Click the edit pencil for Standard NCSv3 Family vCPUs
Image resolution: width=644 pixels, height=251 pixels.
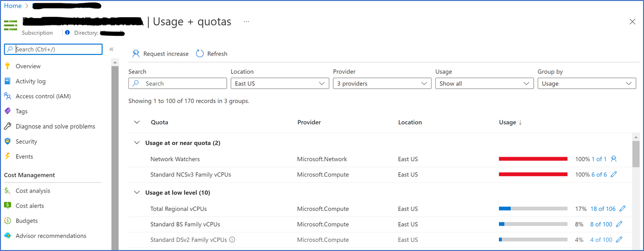614,174
